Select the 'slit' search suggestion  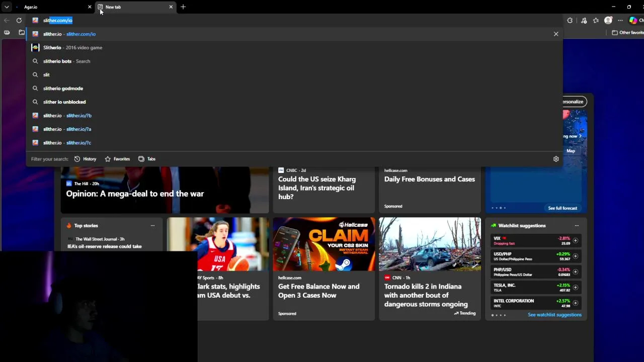[294, 75]
